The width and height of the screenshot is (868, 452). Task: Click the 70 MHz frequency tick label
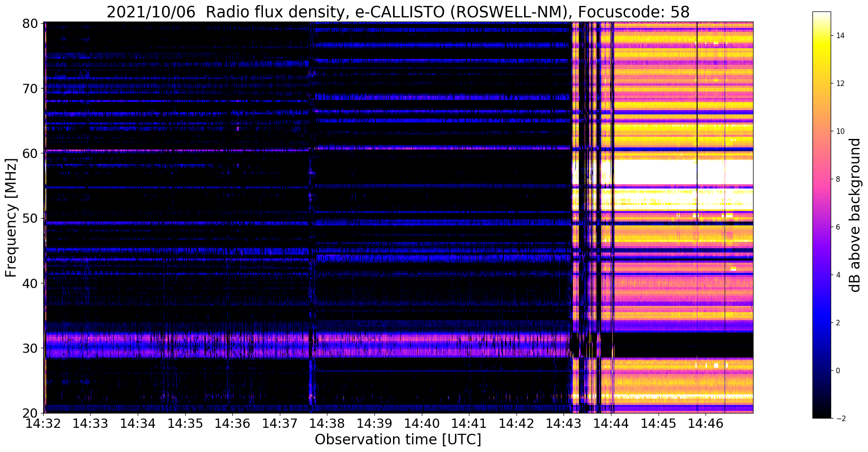pyautogui.click(x=30, y=88)
